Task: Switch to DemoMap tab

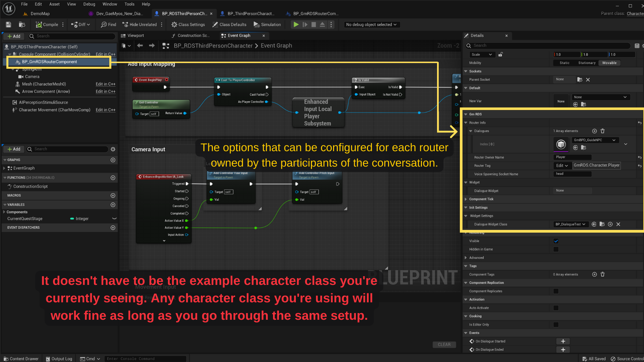Action: (40, 14)
